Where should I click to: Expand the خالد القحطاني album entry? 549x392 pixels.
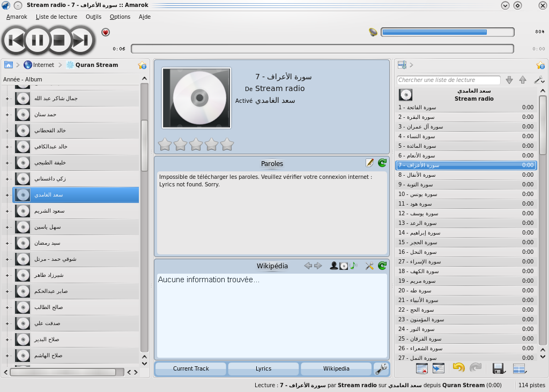tap(7, 131)
